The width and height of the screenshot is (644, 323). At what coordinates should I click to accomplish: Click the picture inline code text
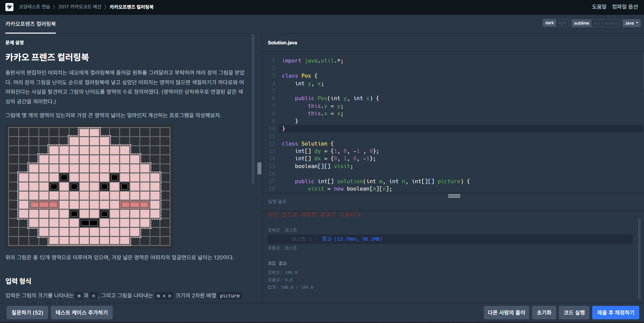230,296
